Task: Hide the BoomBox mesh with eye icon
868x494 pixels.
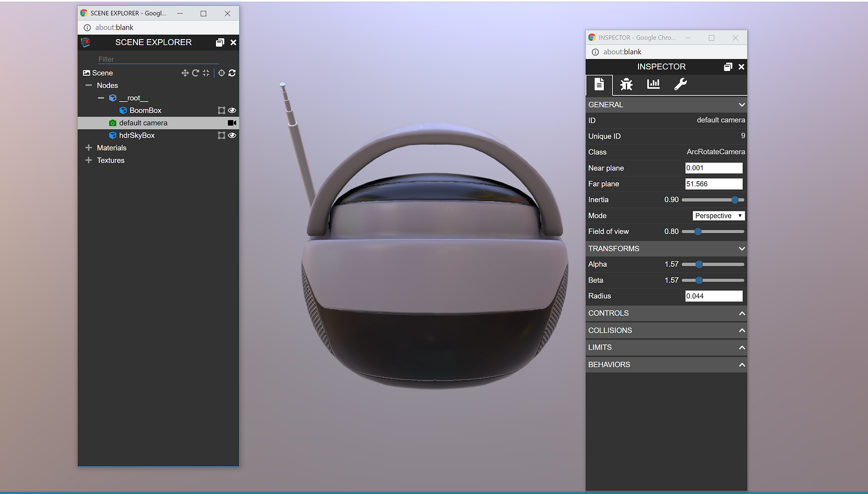Action: 232,111
